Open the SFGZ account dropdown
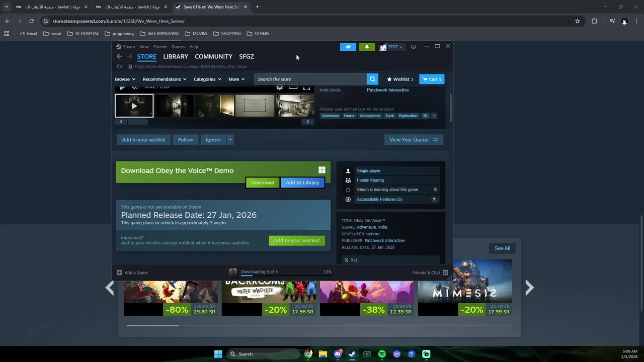 (391, 47)
